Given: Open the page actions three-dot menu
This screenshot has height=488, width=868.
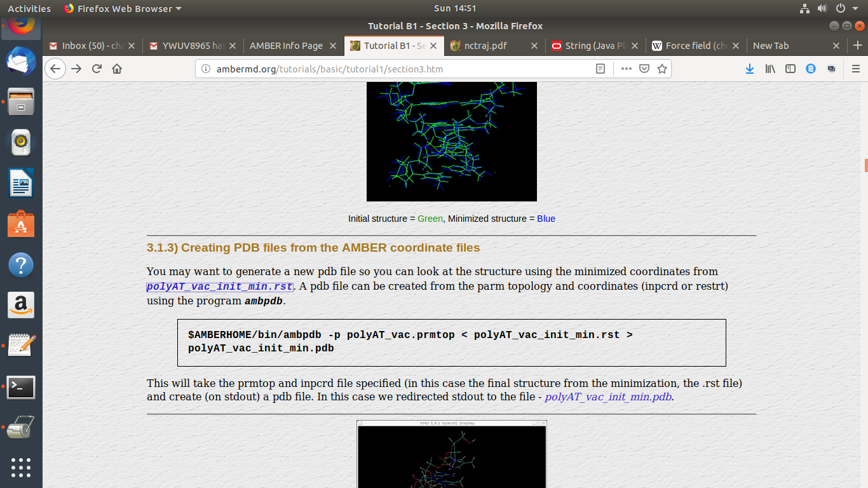Looking at the screenshot, I should 626,69.
